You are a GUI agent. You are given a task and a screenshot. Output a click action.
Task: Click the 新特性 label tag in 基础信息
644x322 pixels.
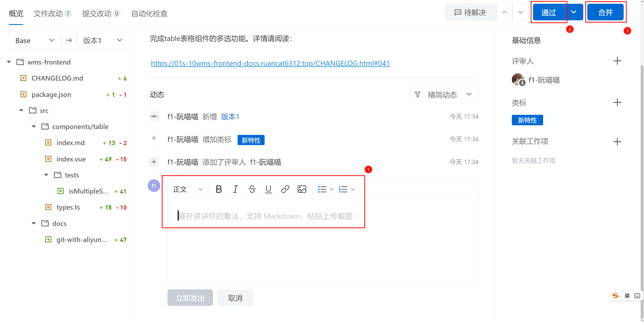click(x=527, y=120)
